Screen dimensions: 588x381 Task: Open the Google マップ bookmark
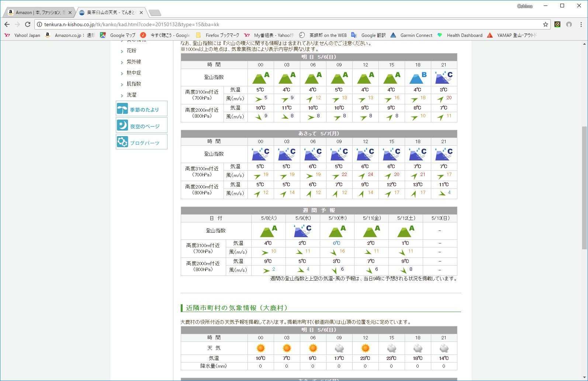(118, 35)
